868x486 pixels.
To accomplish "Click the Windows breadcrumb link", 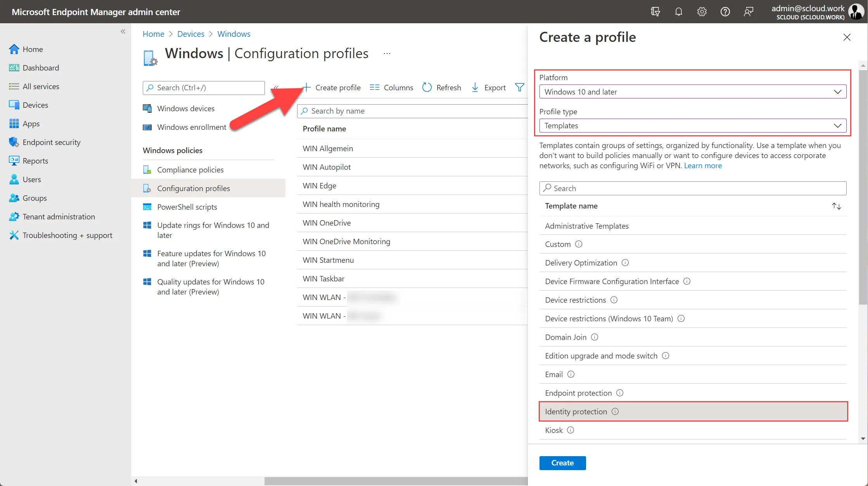I will 234,34.
